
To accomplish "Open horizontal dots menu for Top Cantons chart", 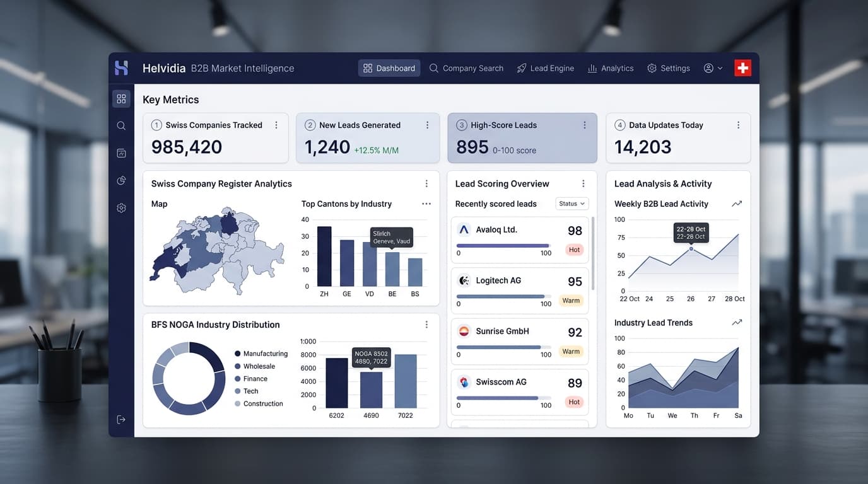I will (x=426, y=204).
